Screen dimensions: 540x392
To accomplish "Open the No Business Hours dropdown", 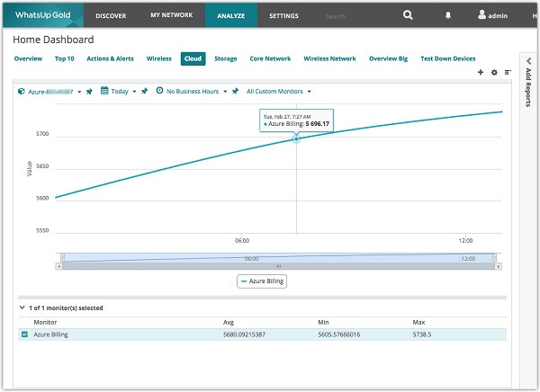I will tap(225, 92).
